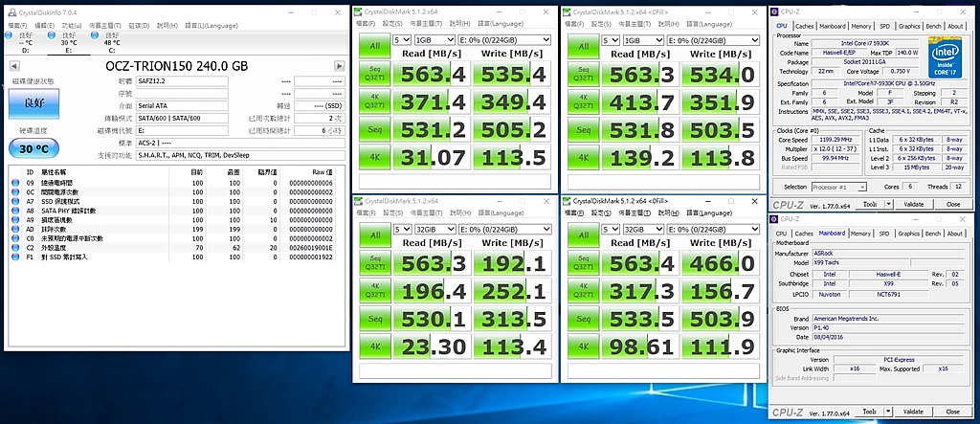Open 檔案(F) menu in CrystalDiskInfo
This screenshot has width=980, height=424.
pyautogui.click(x=15, y=26)
